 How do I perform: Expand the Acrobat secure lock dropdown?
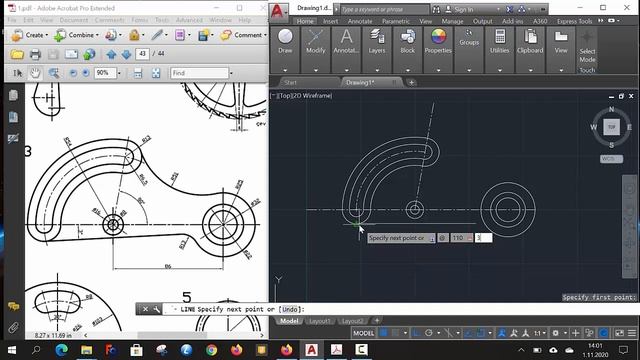(x=142, y=35)
